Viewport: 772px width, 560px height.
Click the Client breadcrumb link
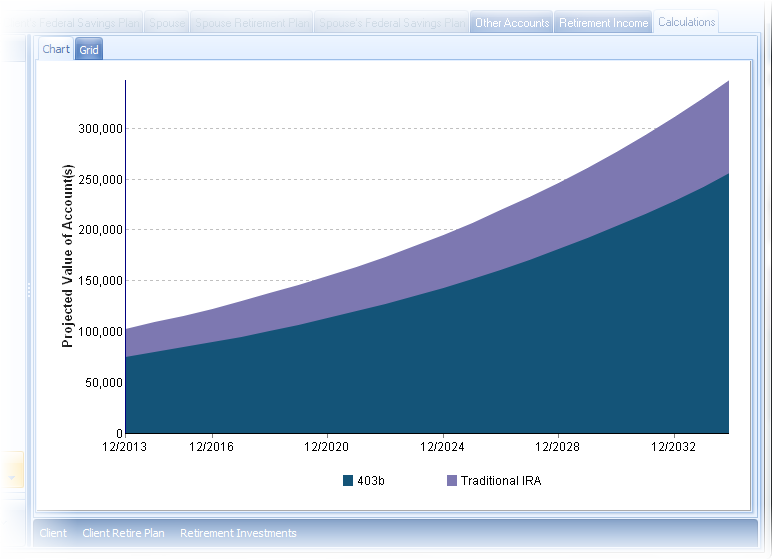pyautogui.click(x=53, y=533)
